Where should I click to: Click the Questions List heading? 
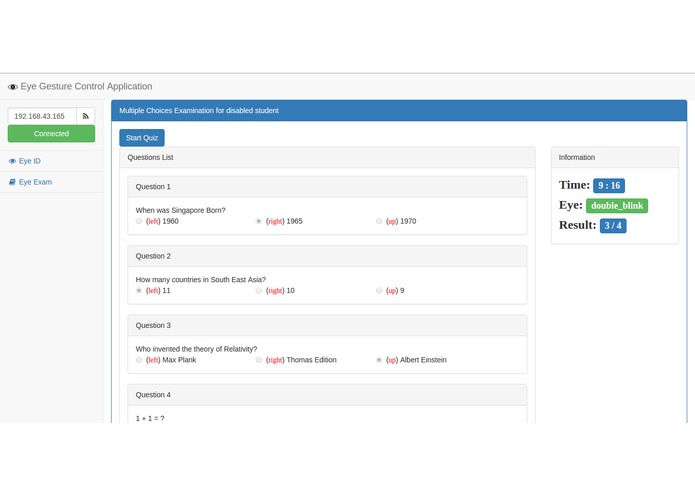pyautogui.click(x=150, y=157)
